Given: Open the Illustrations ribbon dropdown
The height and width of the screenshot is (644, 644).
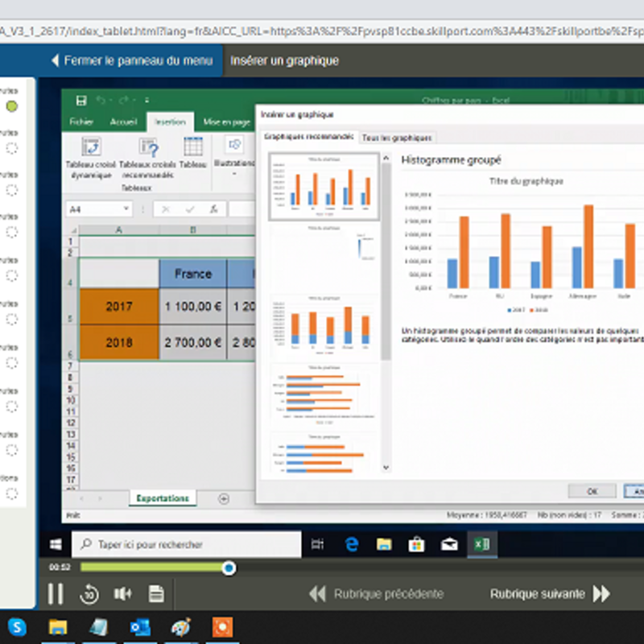Looking at the screenshot, I should tap(234, 156).
